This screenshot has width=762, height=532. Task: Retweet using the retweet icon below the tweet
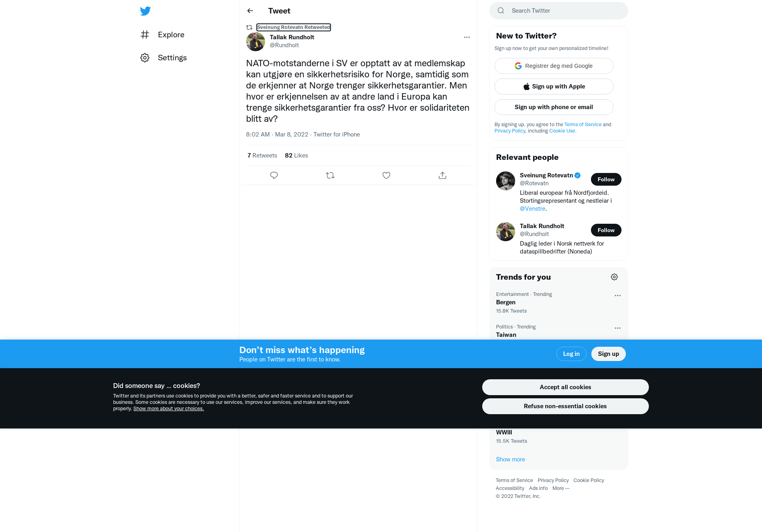pos(330,175)
